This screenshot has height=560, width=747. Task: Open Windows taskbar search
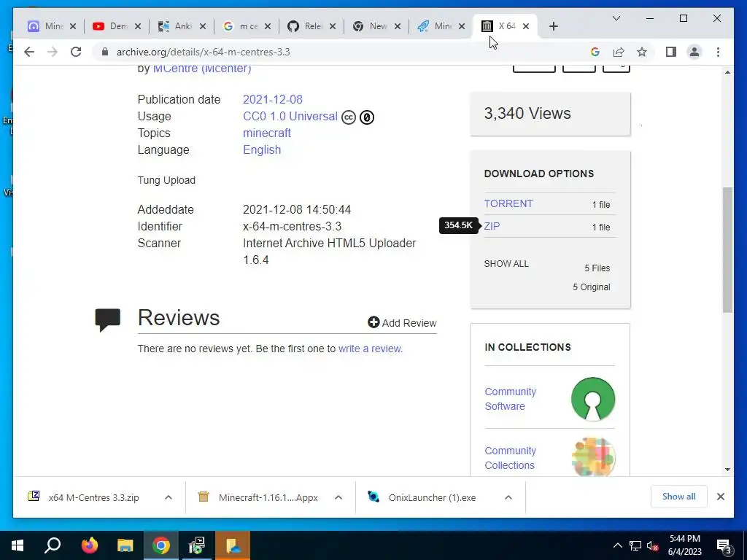point(53,545)
